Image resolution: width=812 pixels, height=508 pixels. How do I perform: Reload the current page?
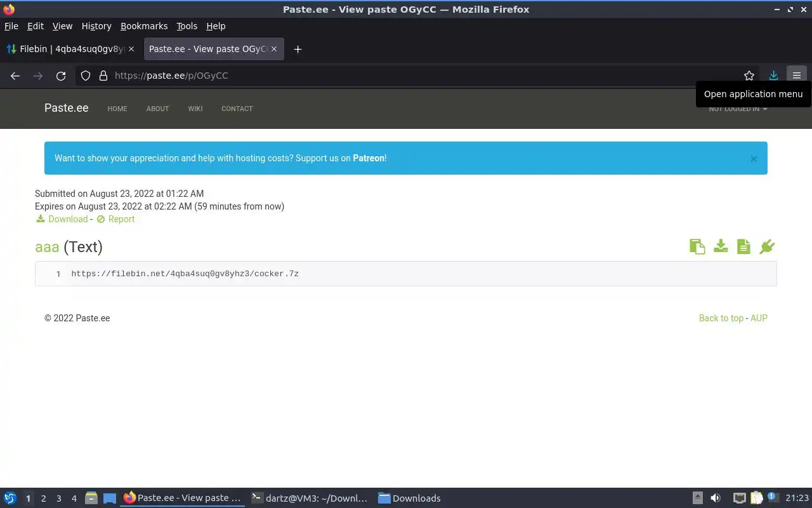click(x=61, y=76)
